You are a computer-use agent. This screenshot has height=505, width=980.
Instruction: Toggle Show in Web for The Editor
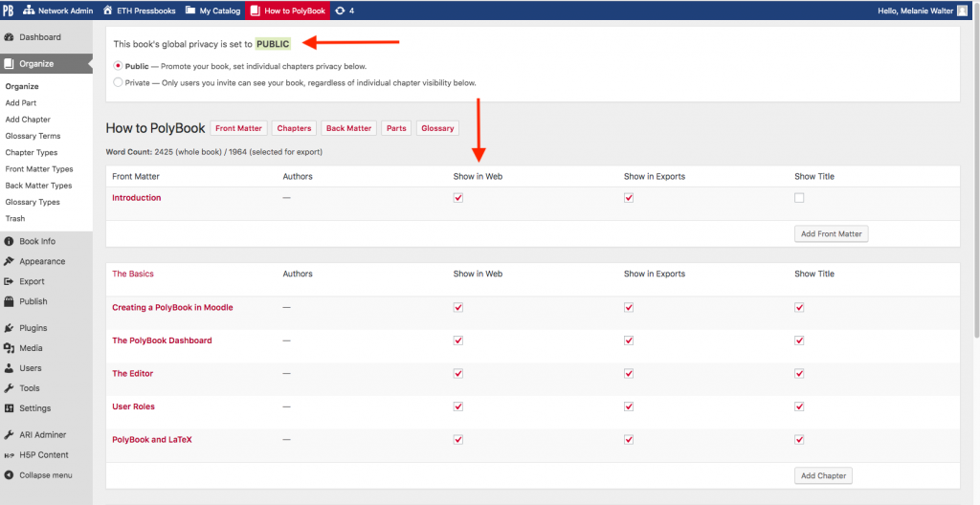pyautogui.click(x=458, y=374)
